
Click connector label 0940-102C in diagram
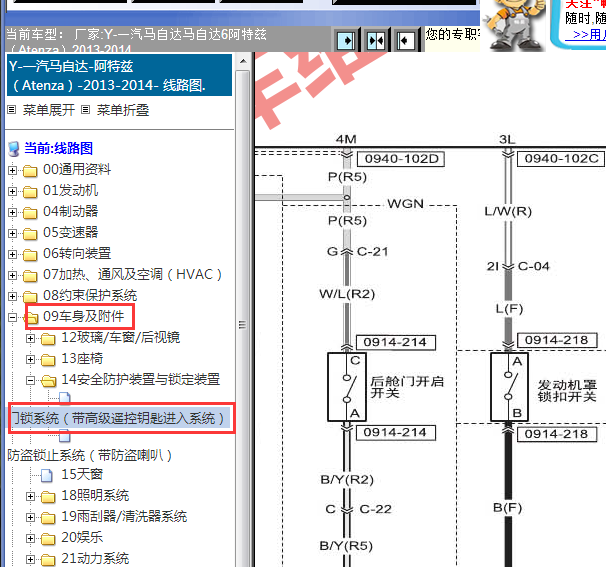[x=561, y=159]
